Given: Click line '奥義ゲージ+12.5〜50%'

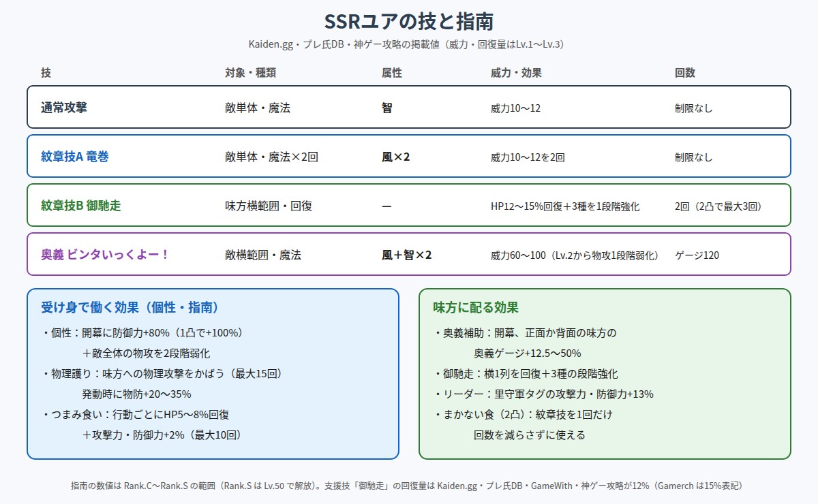Looking at the screenshot, I should (x=528, y=353).
